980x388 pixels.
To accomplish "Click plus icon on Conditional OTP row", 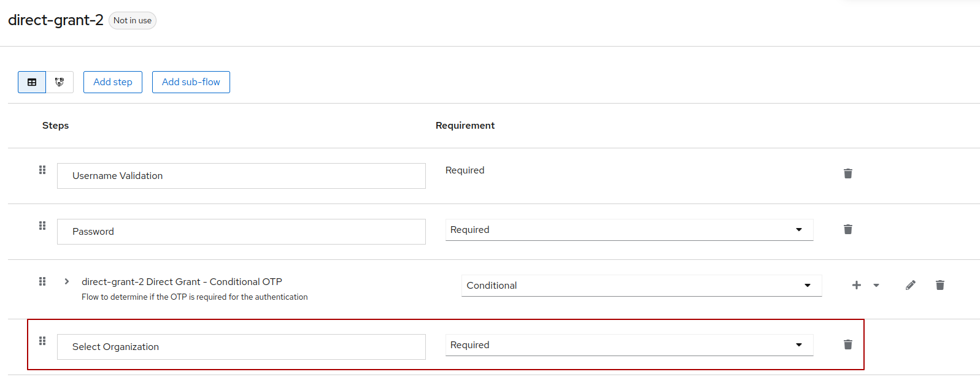I will pos(857,285).
